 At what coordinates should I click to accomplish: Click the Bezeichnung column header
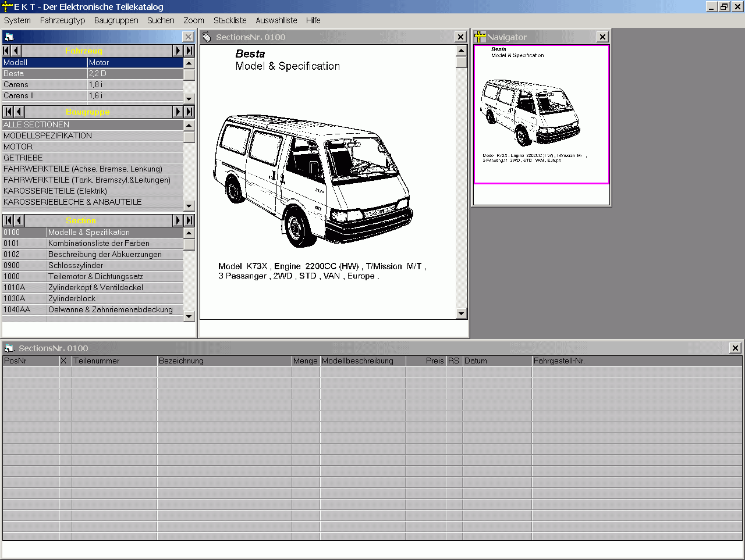(224, 361)
